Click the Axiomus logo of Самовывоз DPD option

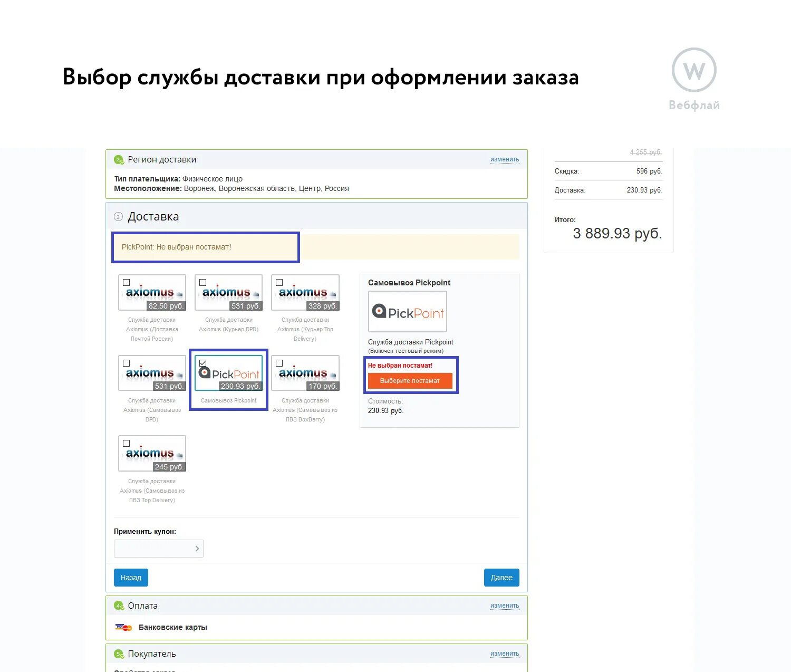pos(152,373)
